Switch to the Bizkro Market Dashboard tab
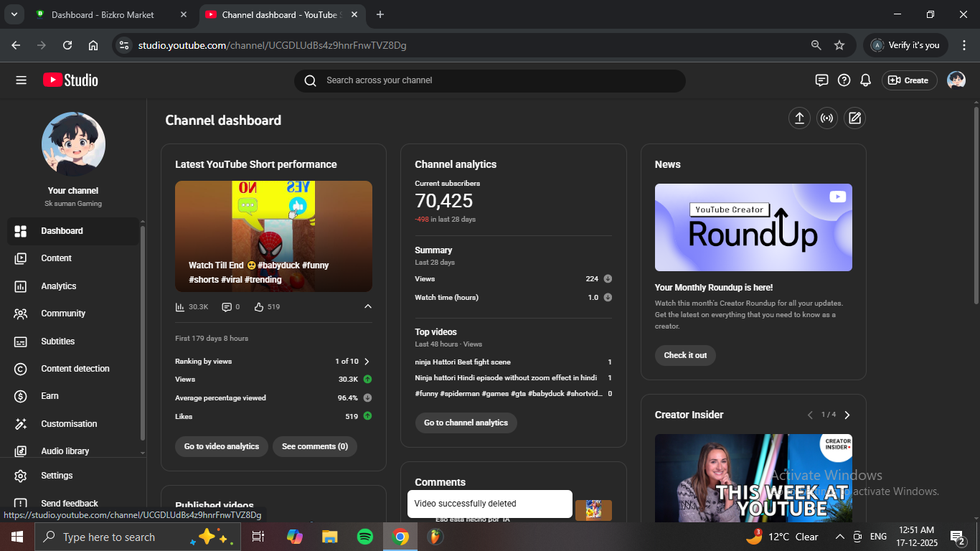The image size is (980, 551). 103,14
